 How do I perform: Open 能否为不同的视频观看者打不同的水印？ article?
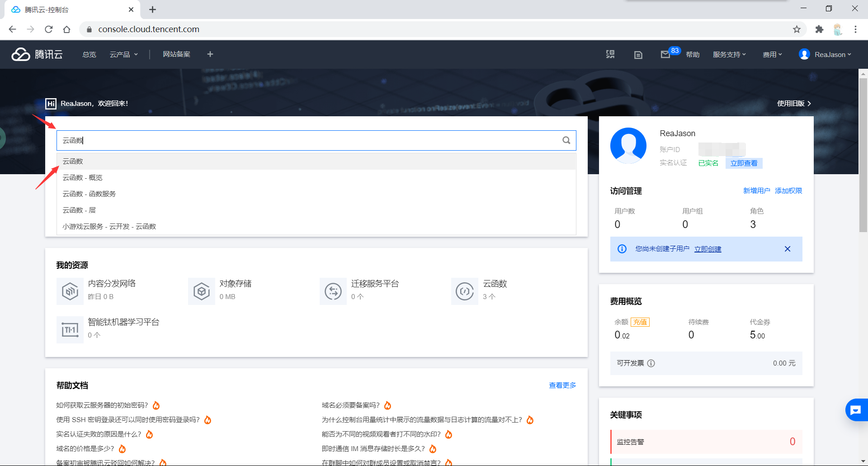[381, 434]
